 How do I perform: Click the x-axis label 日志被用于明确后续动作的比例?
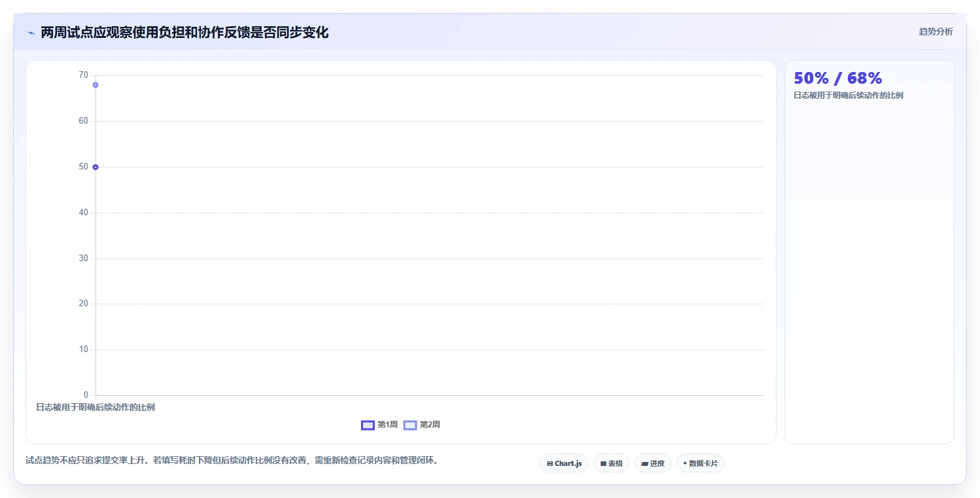pyautogui.click(x=96, y=407)
